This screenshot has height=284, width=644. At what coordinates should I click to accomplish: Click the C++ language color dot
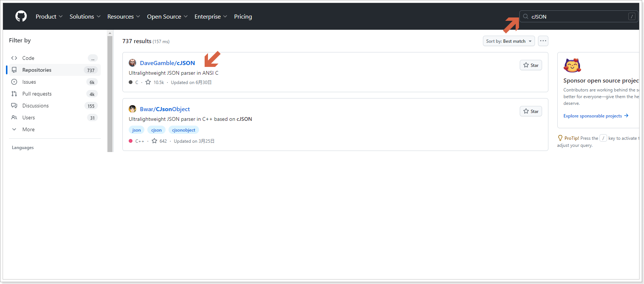point(131,141)
